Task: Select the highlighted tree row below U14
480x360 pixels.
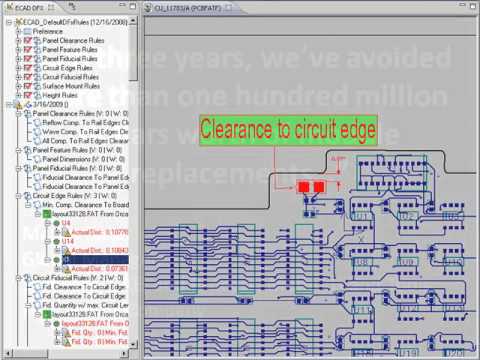Action: [95, 260]
